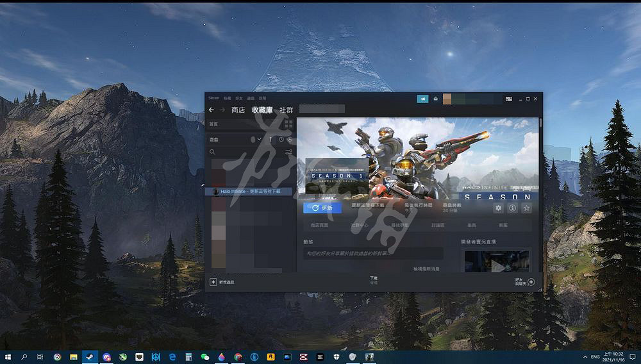Open advanced filter sliders icon beside search

coord(288,152)
